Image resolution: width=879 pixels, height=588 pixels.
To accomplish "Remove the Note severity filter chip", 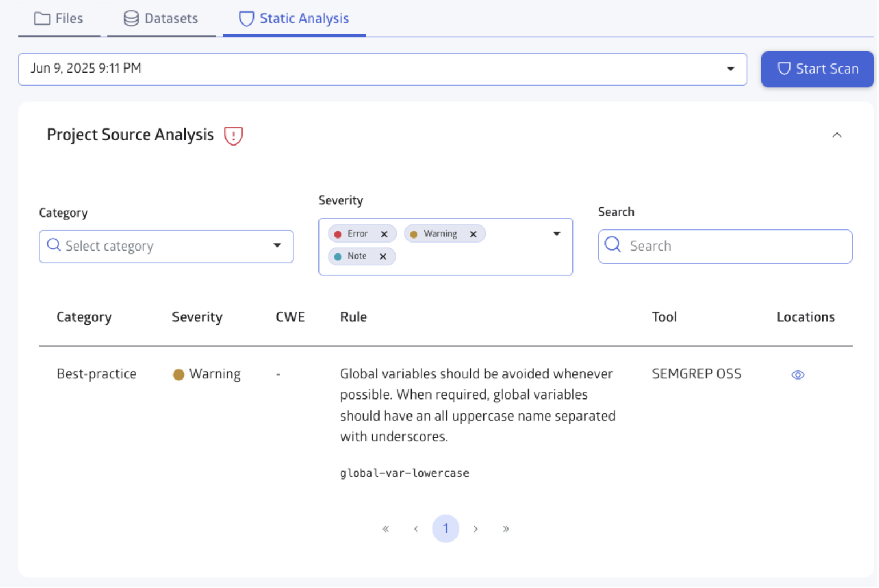I will point(383,257).
